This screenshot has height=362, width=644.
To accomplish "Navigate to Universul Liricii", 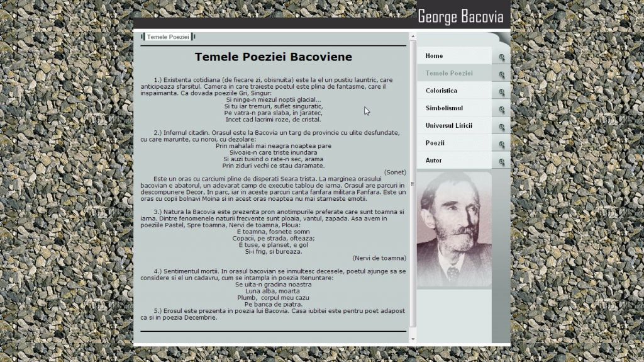I will pyautogui.click(x=448, y=126).
